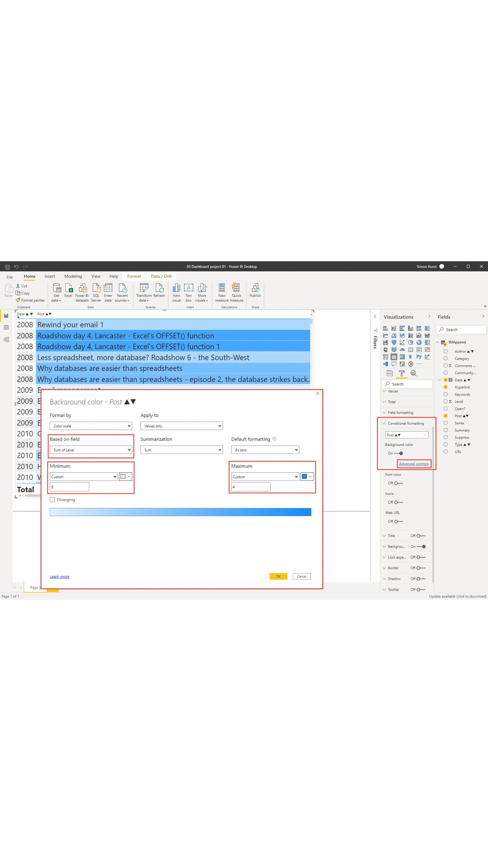Insert a Python visual
488x868 pixels.
click(419, 357)
